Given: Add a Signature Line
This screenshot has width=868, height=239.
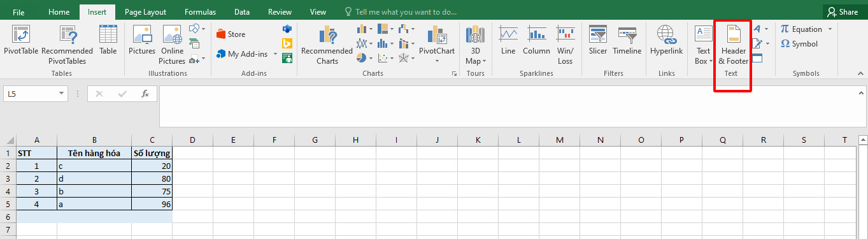Looking at the screenshot, I should click(760, 44).
